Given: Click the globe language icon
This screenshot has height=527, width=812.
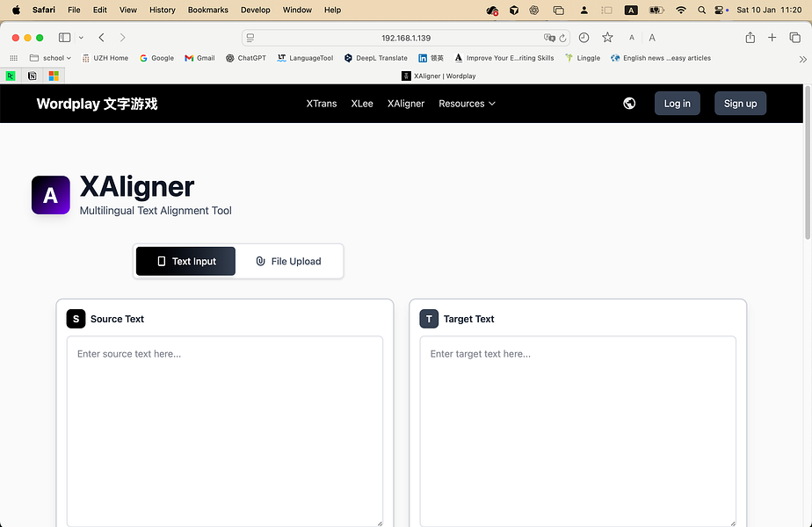Looking at the screenshot, I should (x=629, y=104).
